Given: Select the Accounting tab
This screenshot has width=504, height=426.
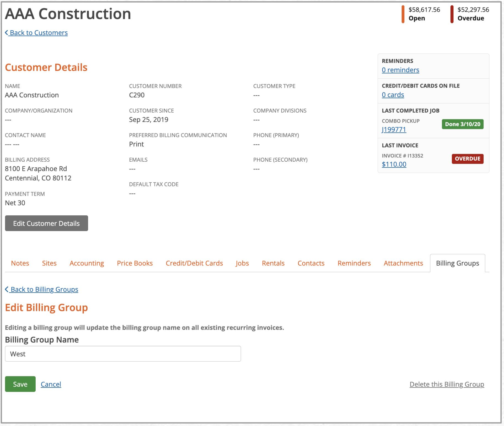Looking at the screenshot, I should tap(86, 263).
